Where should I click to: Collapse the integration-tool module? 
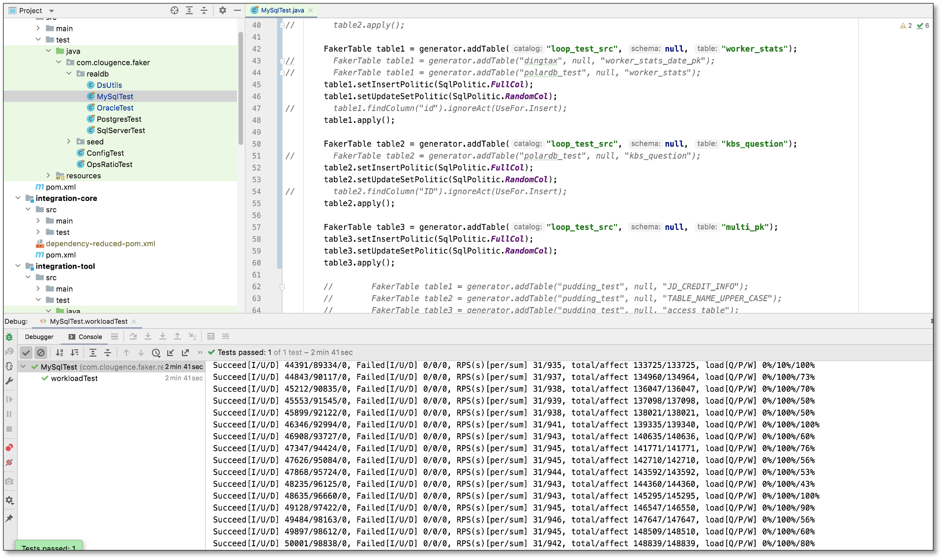[18, 266]
